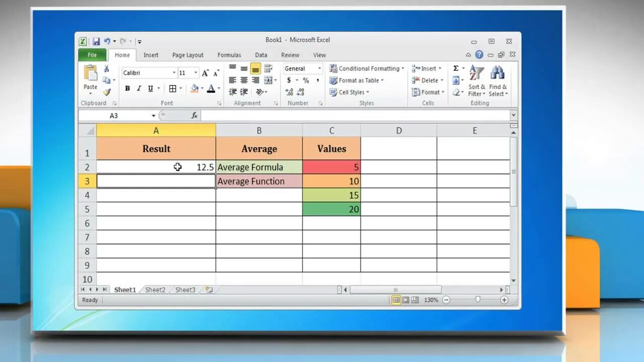Toggle Italic formatting
Image resolution: width=644 pixels, height=362 pixels.
click(139, 88)
